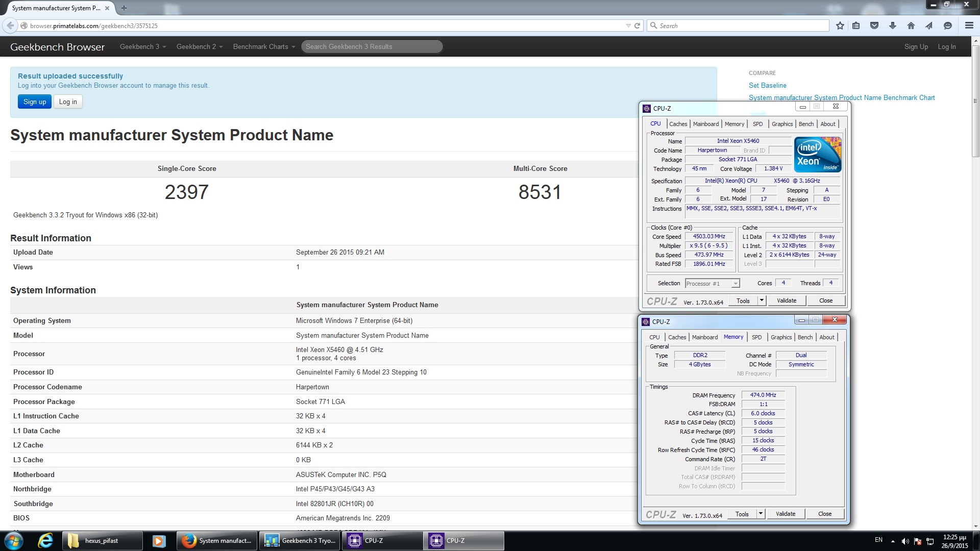Show hidden tray icons arrow
Image resolution: width=980 pixels, height=551 pixels.
point(893,541)
